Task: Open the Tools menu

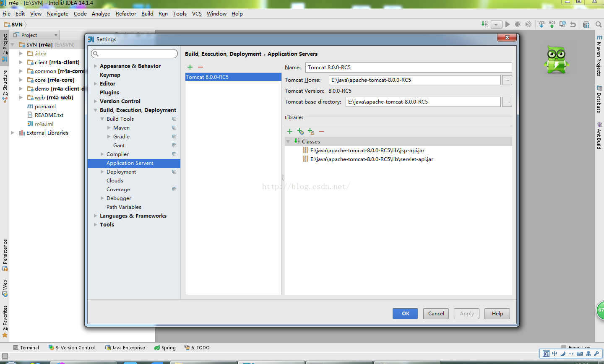Action: (x=180, y=14)
